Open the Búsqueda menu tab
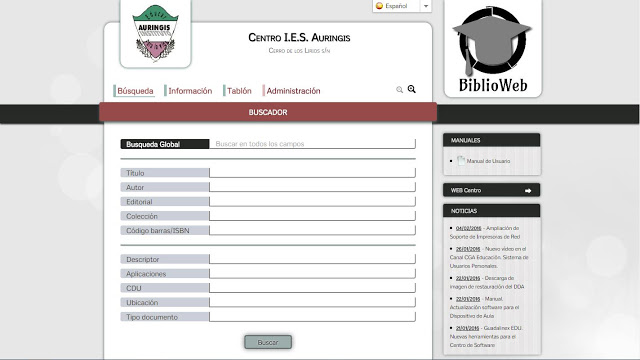The height and width of the screenshot is (360, 640). (135, 91)
